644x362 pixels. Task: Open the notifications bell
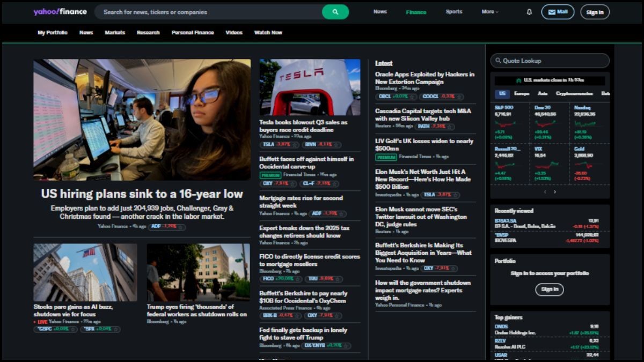pyautogui.click(x=529, y=12)
